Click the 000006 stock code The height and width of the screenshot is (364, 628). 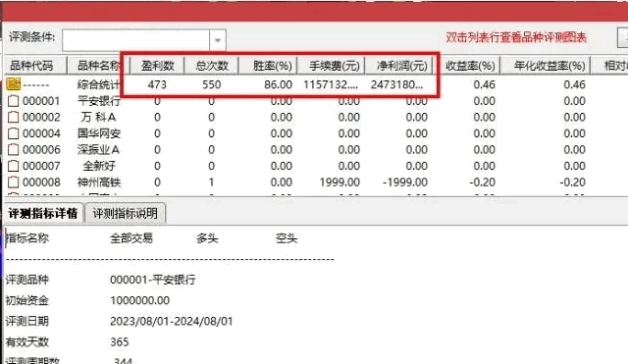(41, 150)
